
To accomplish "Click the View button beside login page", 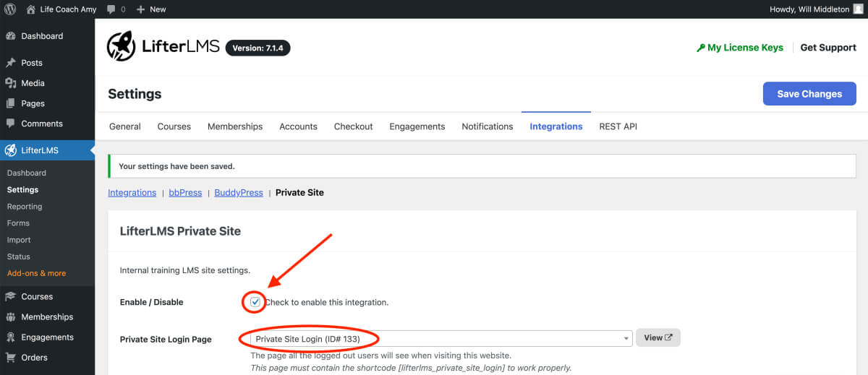I will tap(658, 337).
